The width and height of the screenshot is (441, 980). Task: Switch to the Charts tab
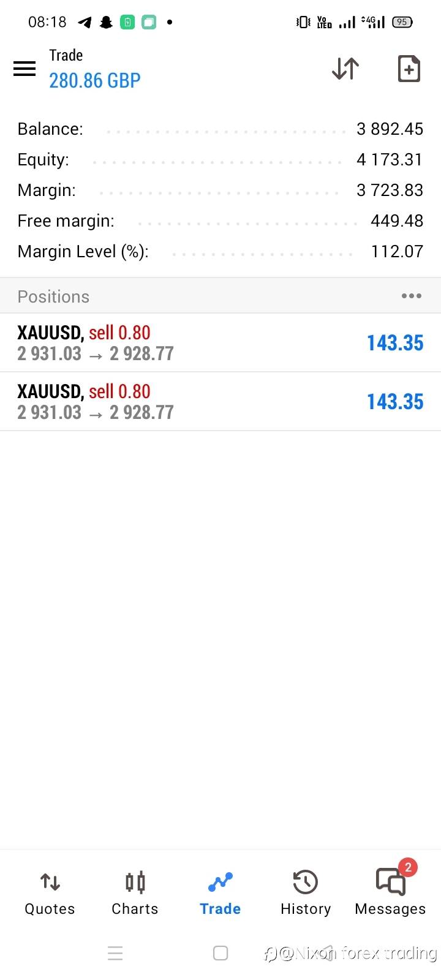point(135,893)
